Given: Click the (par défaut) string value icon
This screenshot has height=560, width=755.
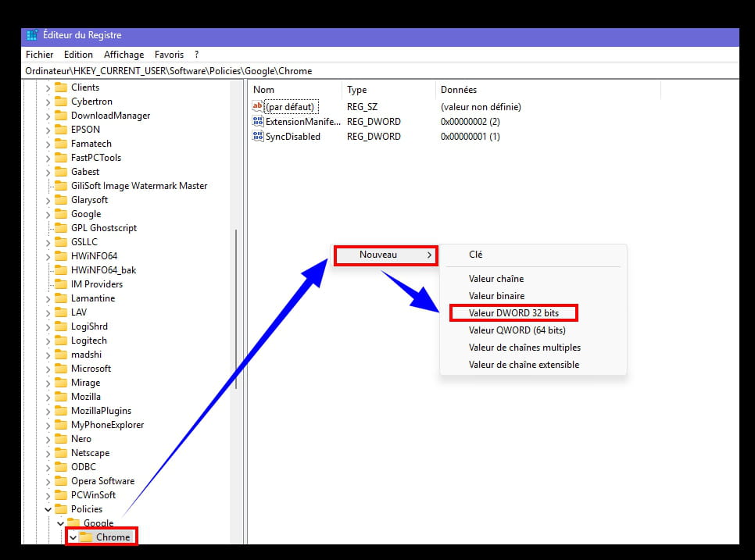Looking at the screenshot, I should 258,106.
